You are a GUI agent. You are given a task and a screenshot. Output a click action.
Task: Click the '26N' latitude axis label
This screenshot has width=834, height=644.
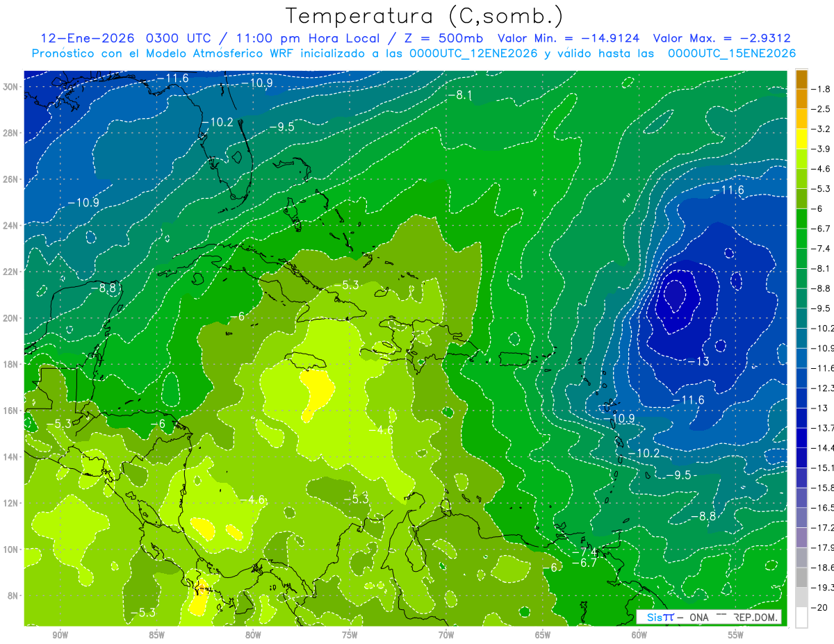(x=10, y=179)
